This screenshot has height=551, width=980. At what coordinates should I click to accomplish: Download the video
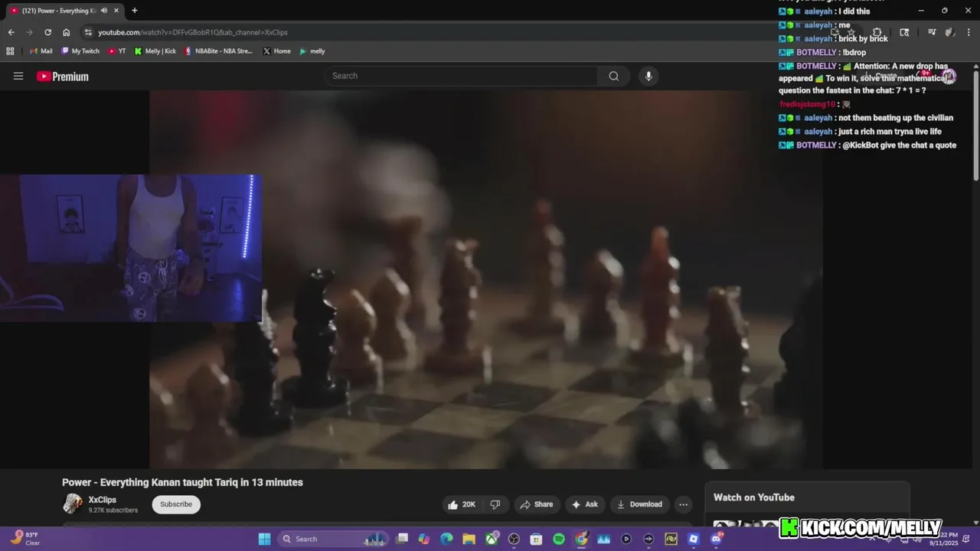coord(640,504)
